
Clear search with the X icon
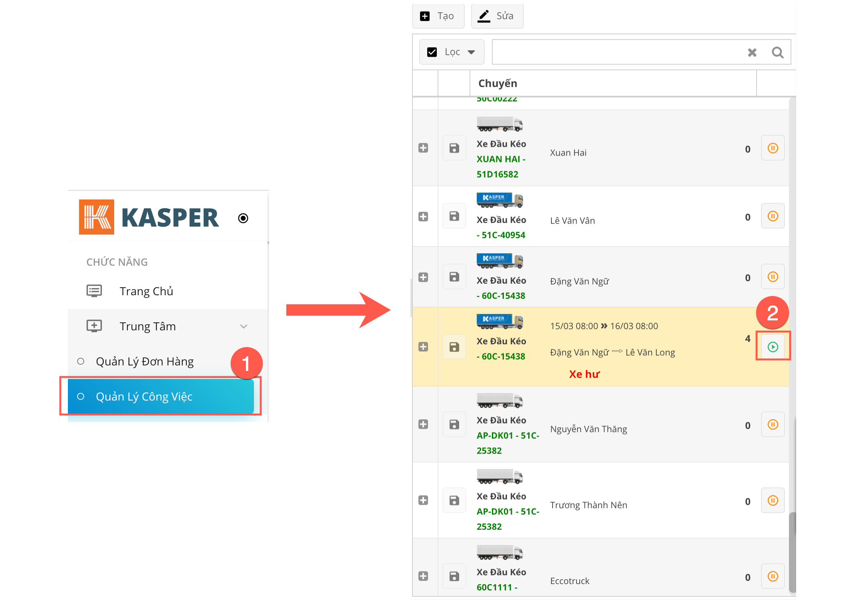click(x=752, y=52)
